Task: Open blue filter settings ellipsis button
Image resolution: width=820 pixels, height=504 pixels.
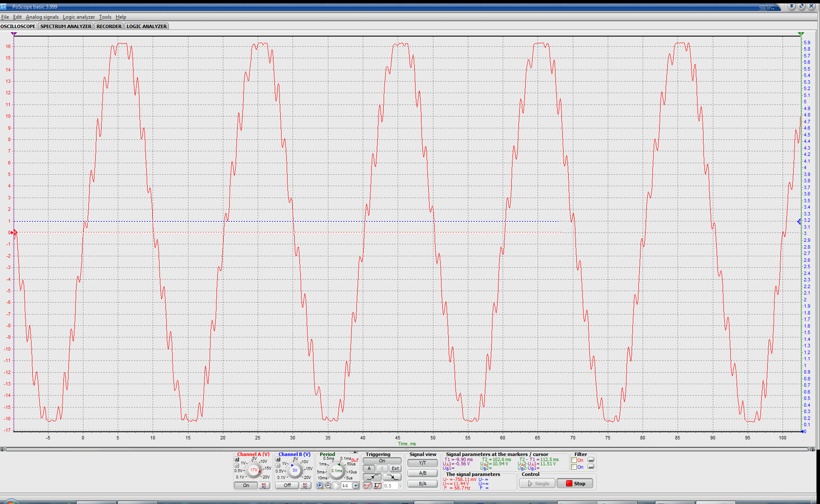Action: coord(591,467)
